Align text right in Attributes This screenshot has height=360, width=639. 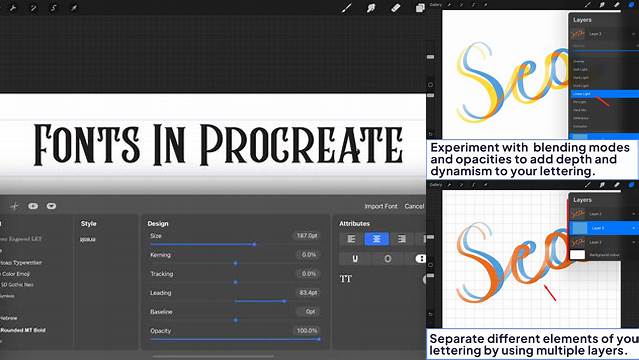click(x=401, y=239)
